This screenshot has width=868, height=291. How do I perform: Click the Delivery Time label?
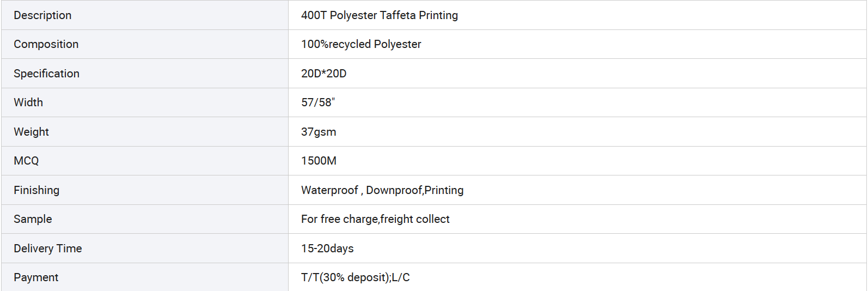(x=48, y=248)
